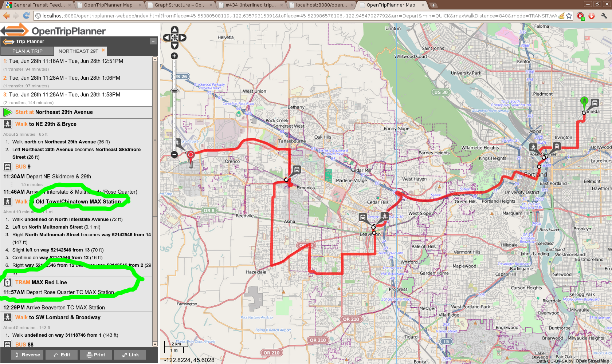Zoom in with the plus button
This screenshot has width=612, height=364.
174,56
